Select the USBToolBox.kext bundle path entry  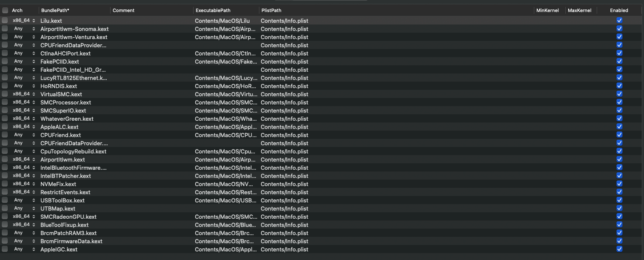pyautogui.click(x=63, y=200)
